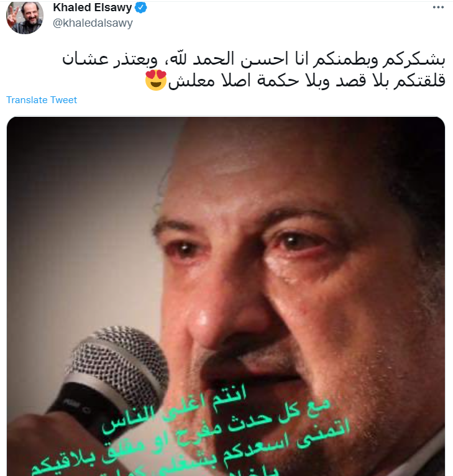Click the Translate Tweet link

tap(42, 100)
